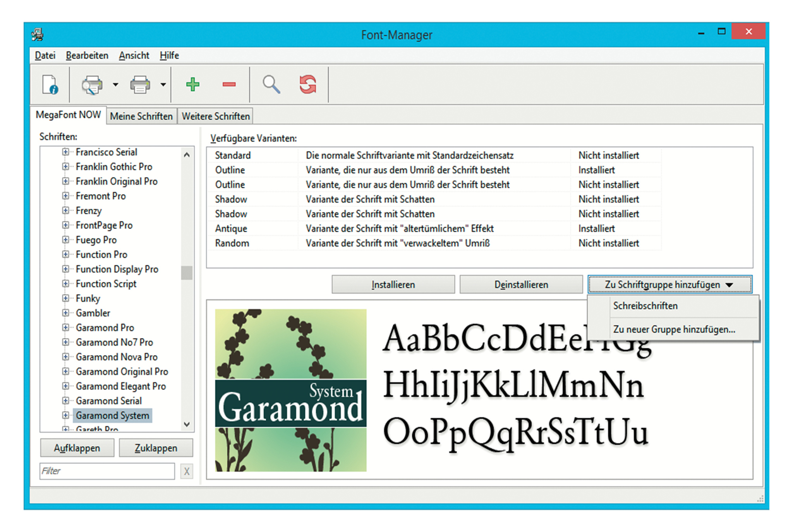Expand the Franklin Gothic Pro node
This screenshot has width=793, height=532.
pos(65,166)
